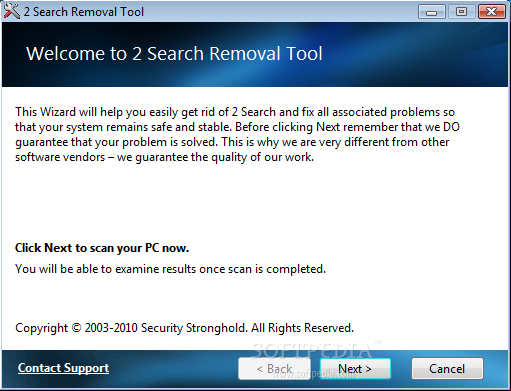Close the window with the red X
Screen dimensions: 511x391
(x=492, y=12)
